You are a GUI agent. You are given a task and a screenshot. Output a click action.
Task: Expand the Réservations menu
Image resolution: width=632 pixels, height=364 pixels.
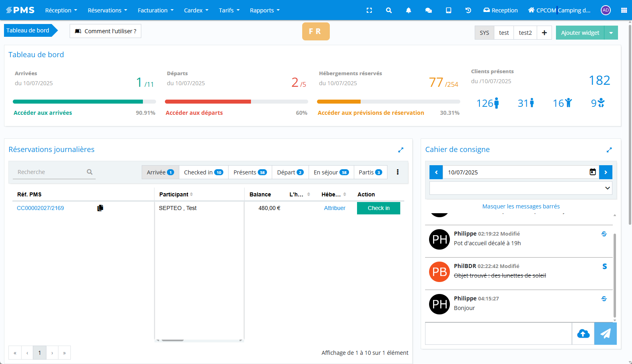(107, 10)
